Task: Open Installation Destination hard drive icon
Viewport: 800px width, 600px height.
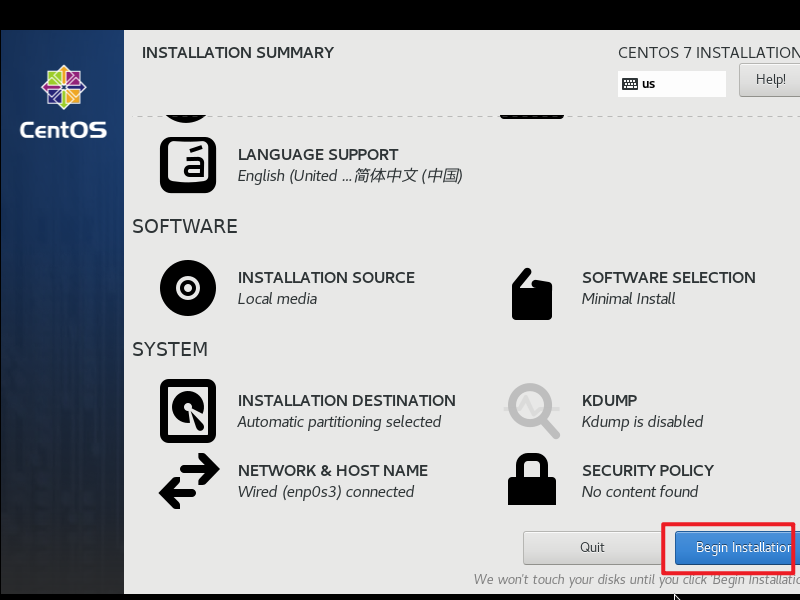Action: [188, 411]
